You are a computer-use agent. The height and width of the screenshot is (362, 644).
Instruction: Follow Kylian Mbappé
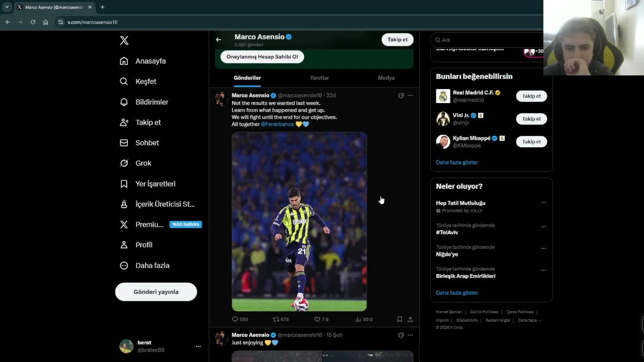click(x=531, y=142)
